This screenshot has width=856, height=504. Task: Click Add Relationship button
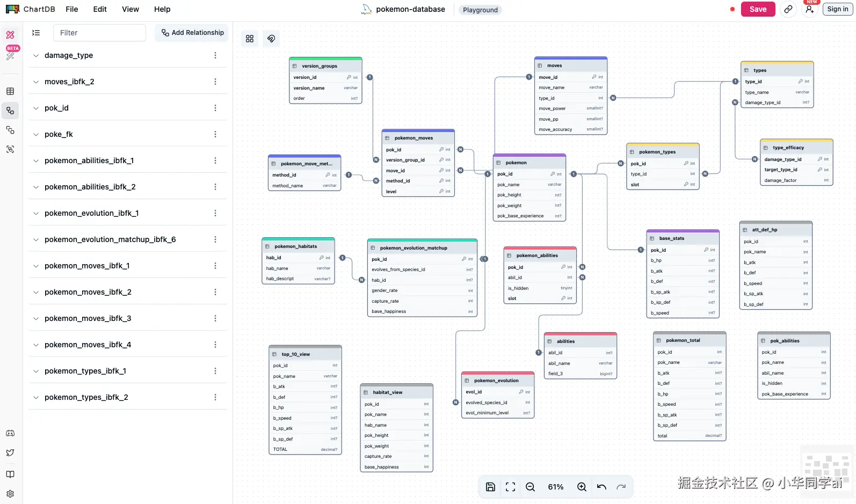(192, 33)
